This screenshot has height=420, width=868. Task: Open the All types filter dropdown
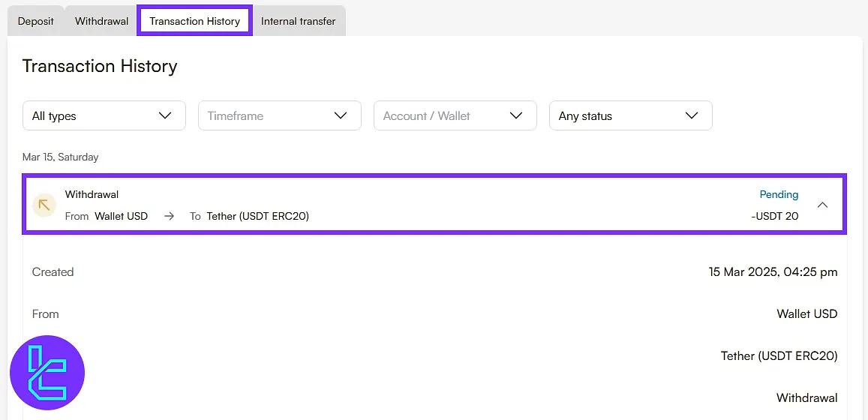[x=104, y=115]
